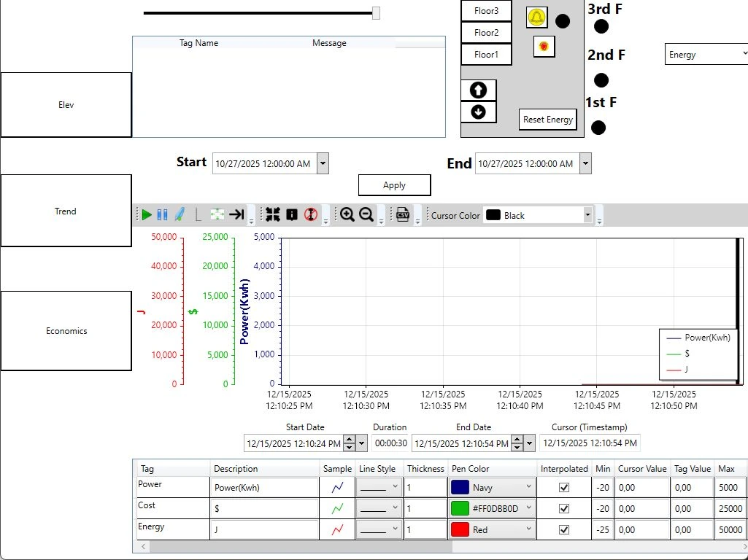Ring the yellow elevator alarm bell

(x=536, y=17)
